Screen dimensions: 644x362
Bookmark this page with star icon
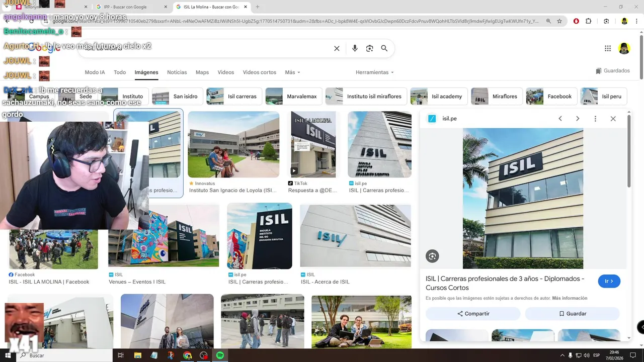(x=559, y=21)
